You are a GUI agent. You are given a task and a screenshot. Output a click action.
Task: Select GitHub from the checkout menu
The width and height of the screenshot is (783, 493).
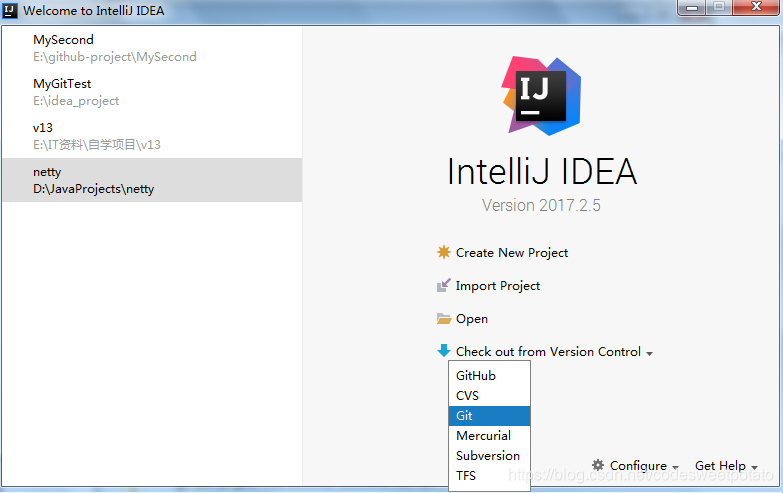tap(489, 376)
